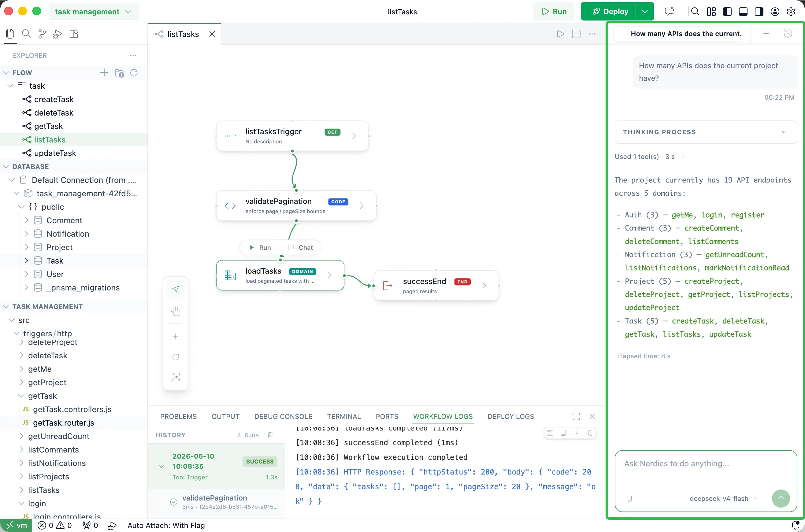
Task: Expand the getUnreadCount folder
Action: point(22,436)
